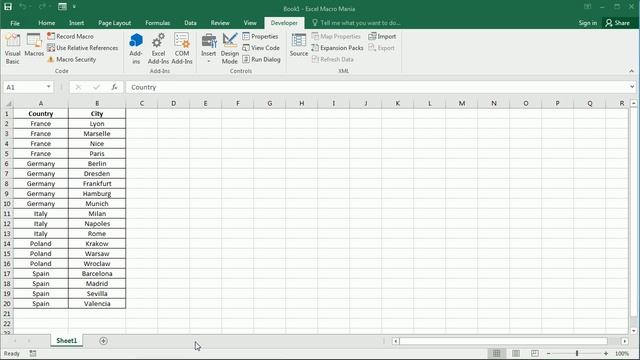Switch to the Formulas tab
This screenshot has width=640, height=360.
point(158,23)
